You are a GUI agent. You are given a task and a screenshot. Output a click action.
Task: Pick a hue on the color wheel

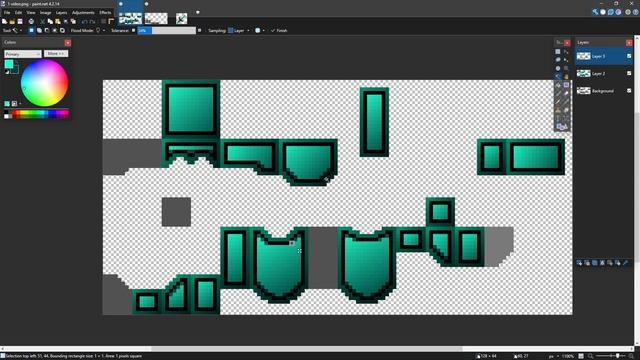(44, 83)
